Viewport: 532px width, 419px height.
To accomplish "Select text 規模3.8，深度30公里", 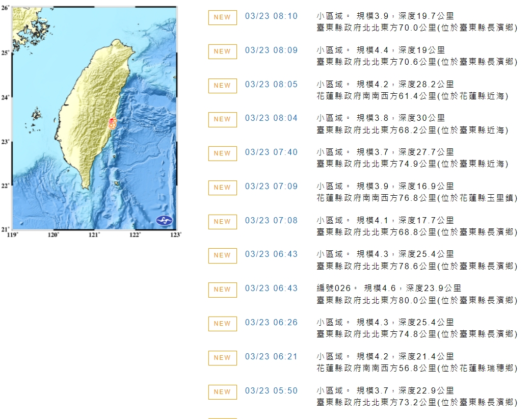I will coord(401,118).
